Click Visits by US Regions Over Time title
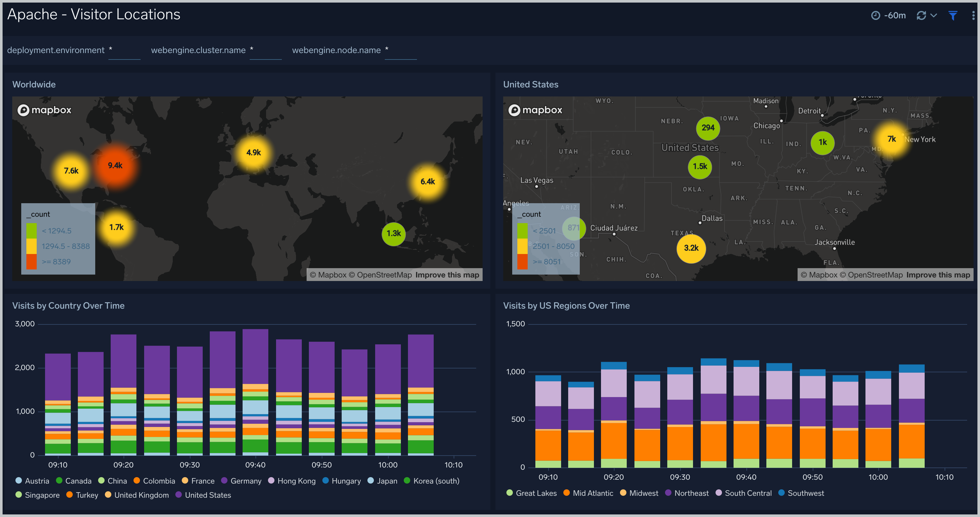This screenshot has height=517, width=980. point(567,306)
